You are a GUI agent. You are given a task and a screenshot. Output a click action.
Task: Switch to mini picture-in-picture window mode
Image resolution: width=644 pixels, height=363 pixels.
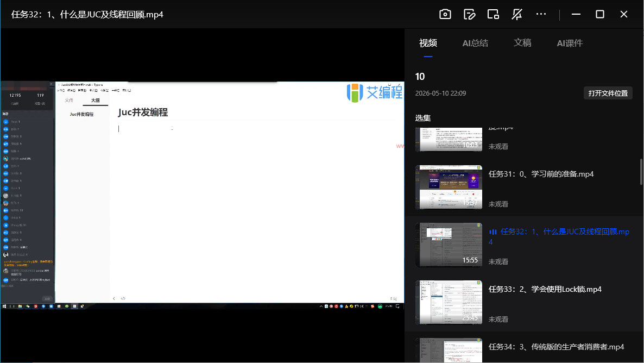coord(493,14)
